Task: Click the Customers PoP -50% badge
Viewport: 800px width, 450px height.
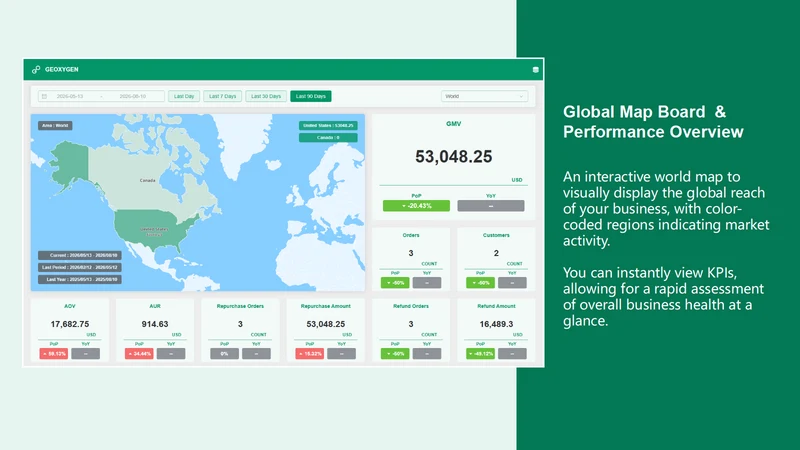Action: [x=480, y=283]
